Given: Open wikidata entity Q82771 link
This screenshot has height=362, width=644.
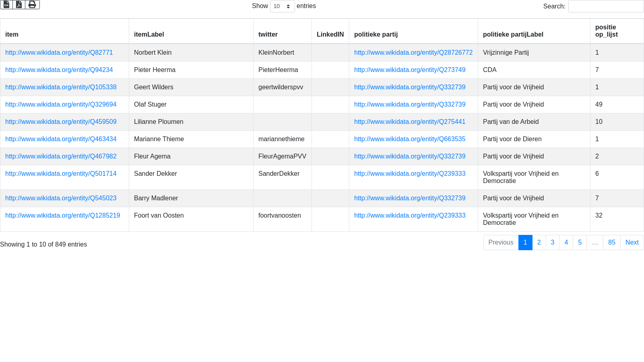Looking at the screenshot, I should 59,53.
